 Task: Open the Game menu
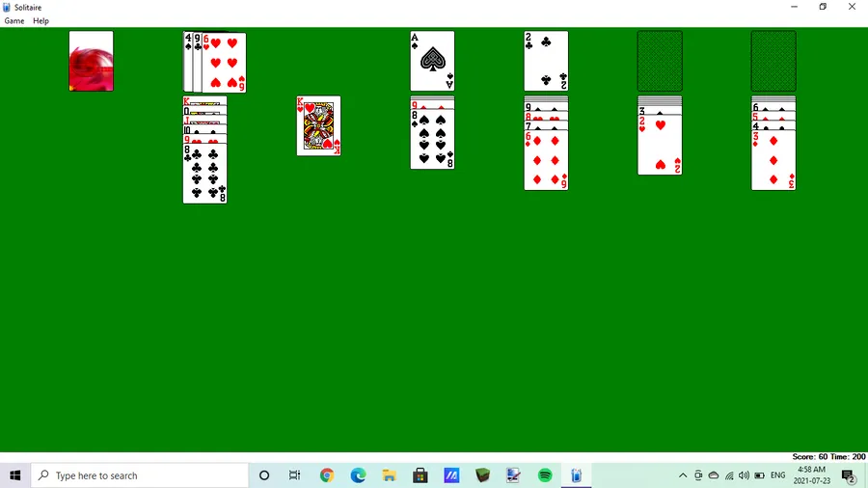pos(14,21)
